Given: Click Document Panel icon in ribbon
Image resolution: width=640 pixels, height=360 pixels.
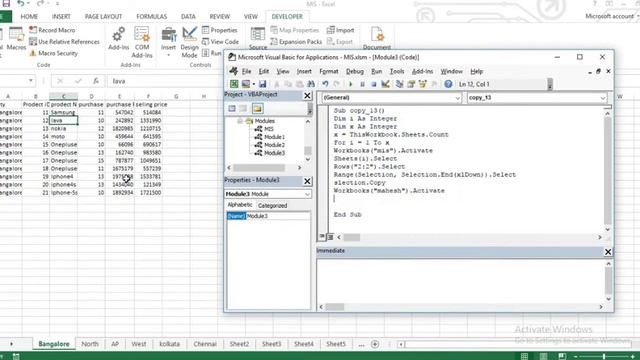Looking at the screenshot, I should coord(377,38).
